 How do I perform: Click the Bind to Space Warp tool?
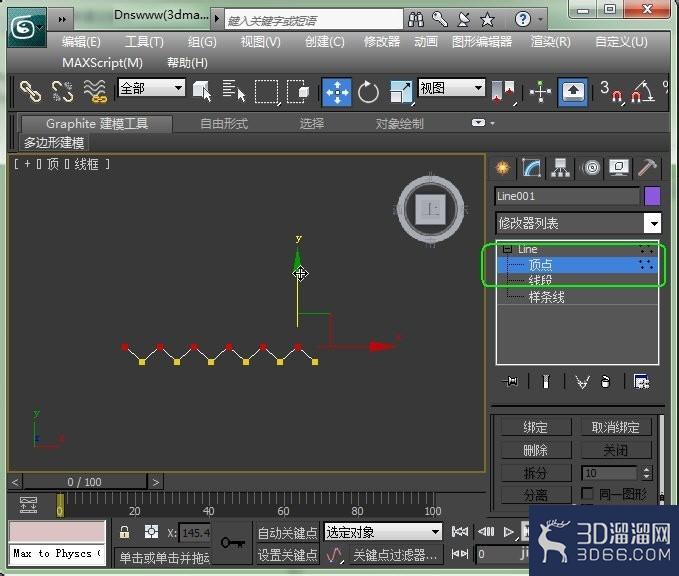(95, 92)
